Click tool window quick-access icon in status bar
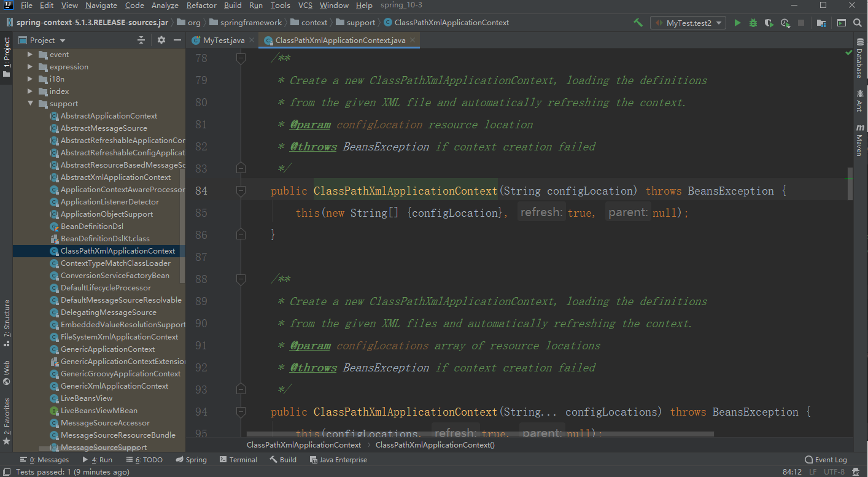This screenshot has width=868, height=477. [7, 471]
